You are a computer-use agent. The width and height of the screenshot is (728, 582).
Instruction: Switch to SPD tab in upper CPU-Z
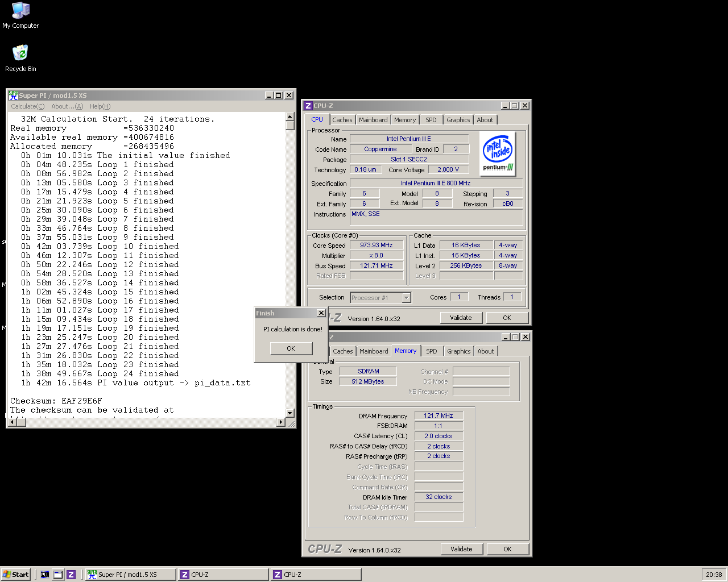coord(431,120)
